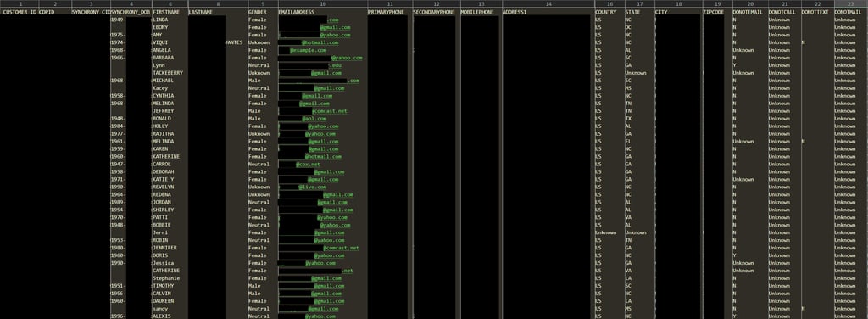Click column number 18 in the ruler
Image resolution: width=868 pixels, height=319 pixels.
click(x=678, y=4)
